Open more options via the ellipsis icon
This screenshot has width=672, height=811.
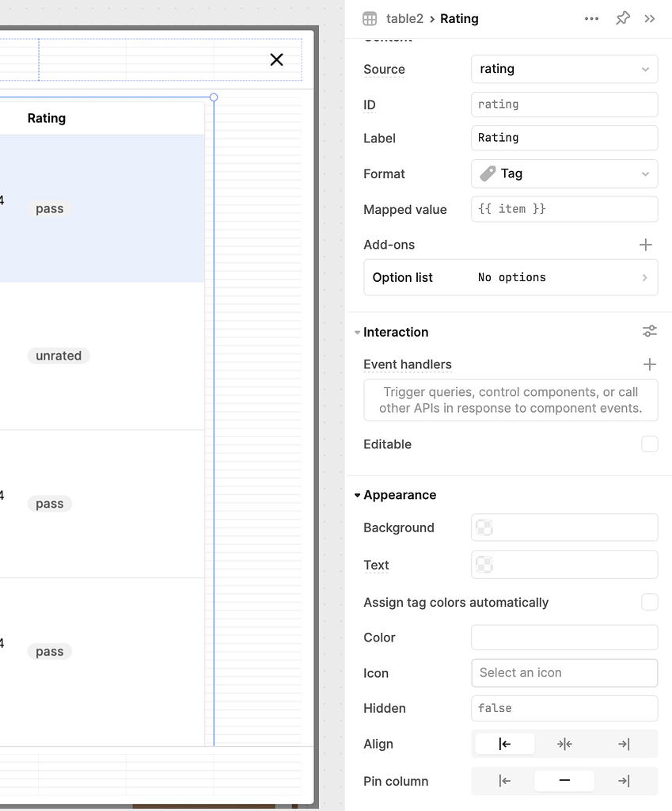coord(591,18)
